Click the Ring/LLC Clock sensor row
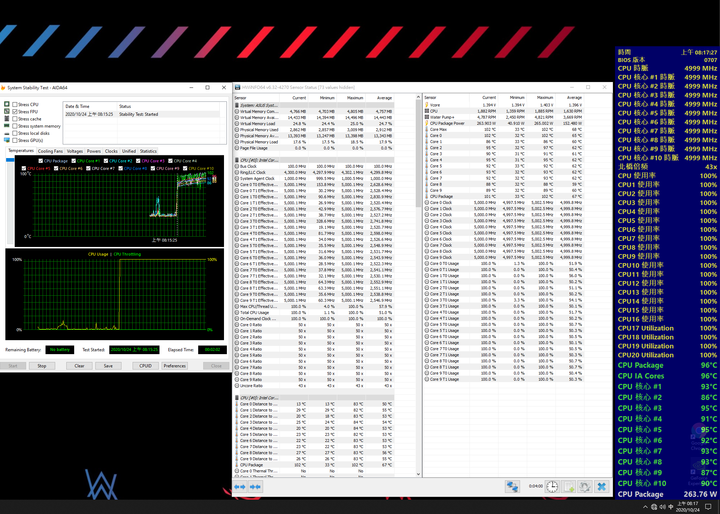 click(x=314, y=172)
